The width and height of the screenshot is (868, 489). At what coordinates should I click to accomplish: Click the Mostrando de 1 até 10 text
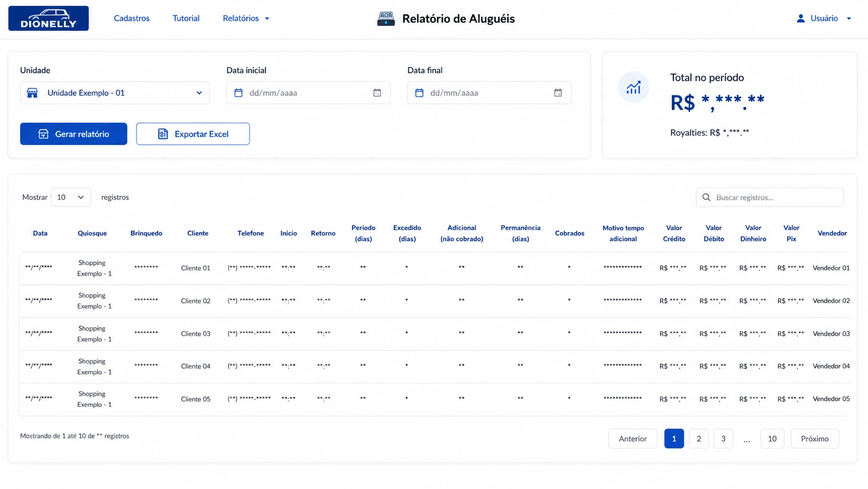pyautogui.click(x=74, y=436)
